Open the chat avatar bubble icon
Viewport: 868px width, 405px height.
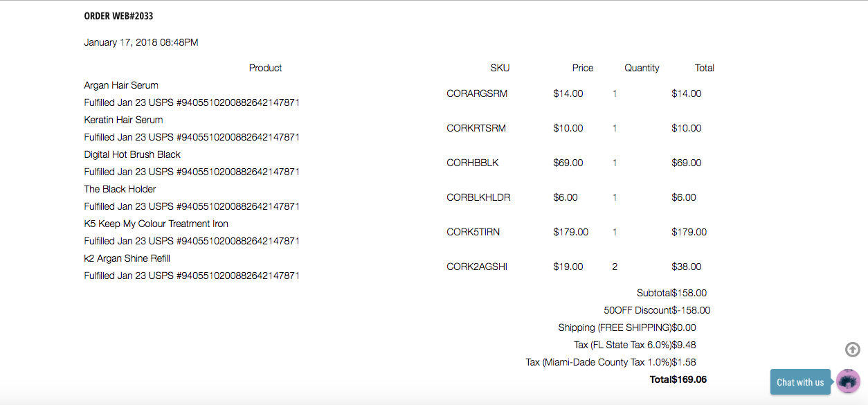coord(849,381)
